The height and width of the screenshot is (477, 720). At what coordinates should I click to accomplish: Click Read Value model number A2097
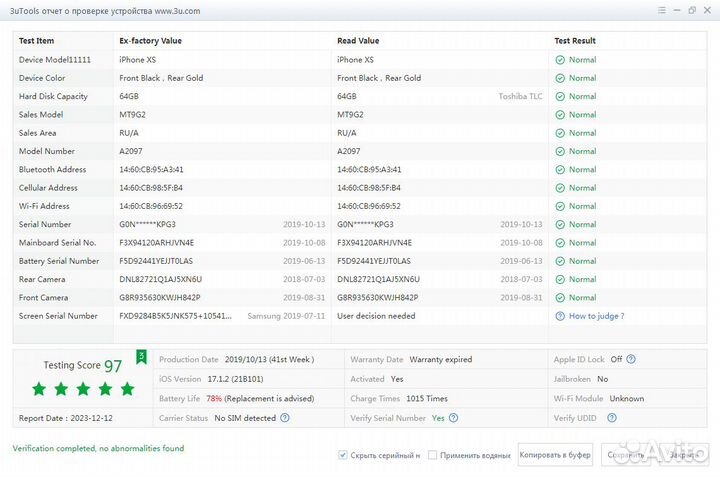[349, 151]
